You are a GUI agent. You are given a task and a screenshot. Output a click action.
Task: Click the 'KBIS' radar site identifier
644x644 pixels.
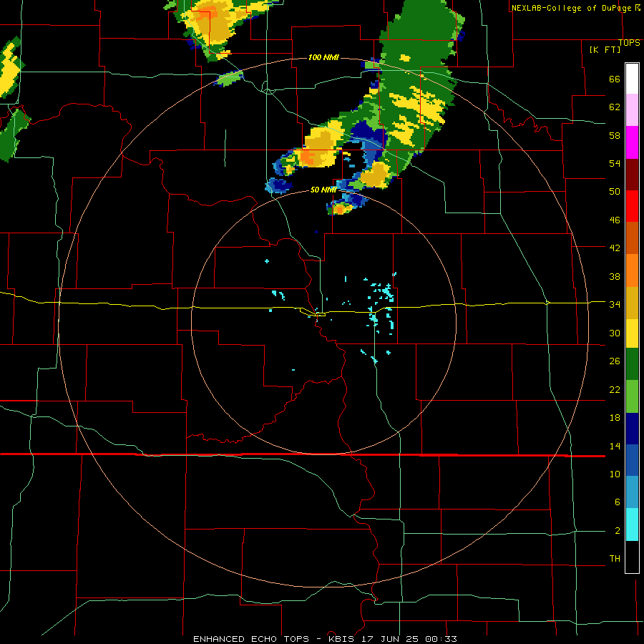pyautogui.click(x=343, y=639)
